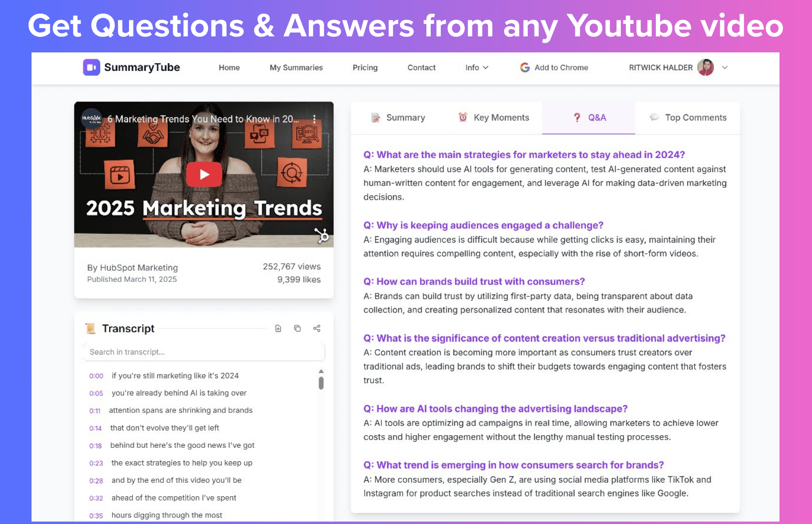Open My Summaries page
This screenshot has height=524, width=812.
296,67
